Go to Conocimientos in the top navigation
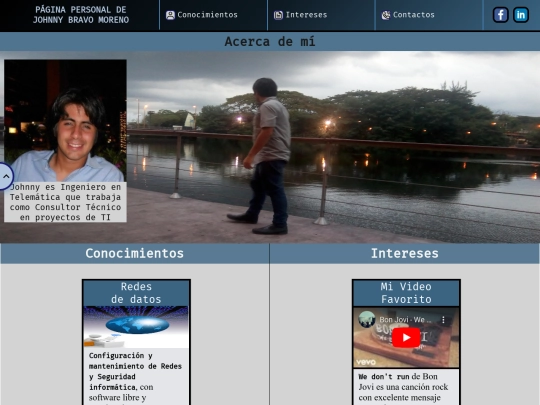 pyautogui.click(x=207, y=15)
